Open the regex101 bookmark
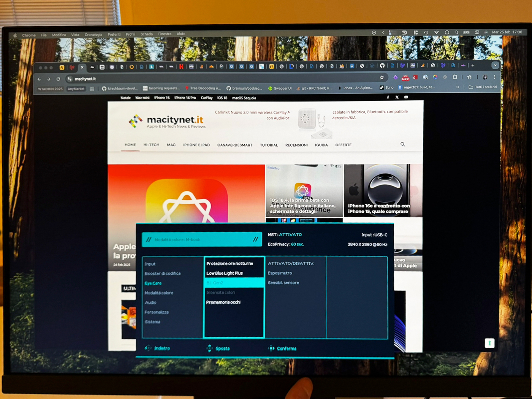532x399 pixels. pyautogui.click(x=416, y=87)
